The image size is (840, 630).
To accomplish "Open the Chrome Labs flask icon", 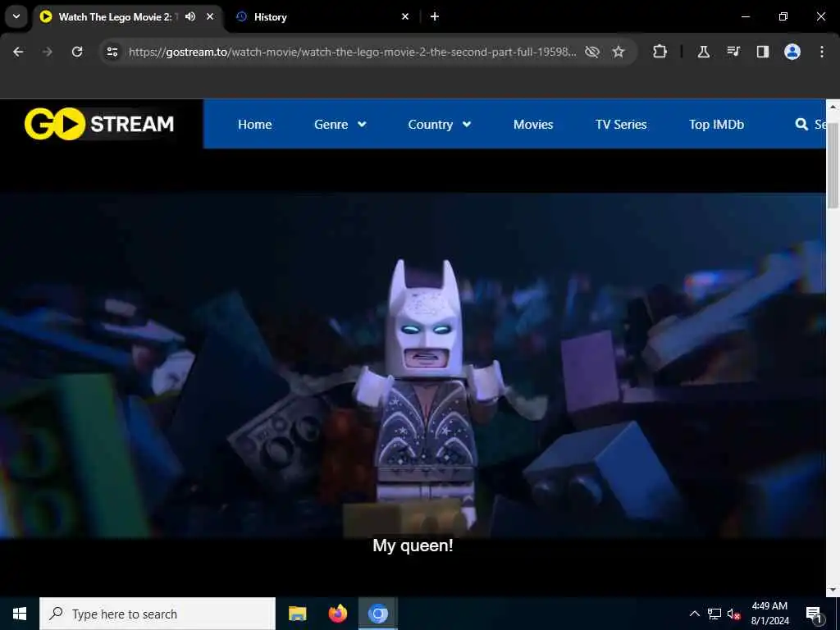I will point(704,52).
